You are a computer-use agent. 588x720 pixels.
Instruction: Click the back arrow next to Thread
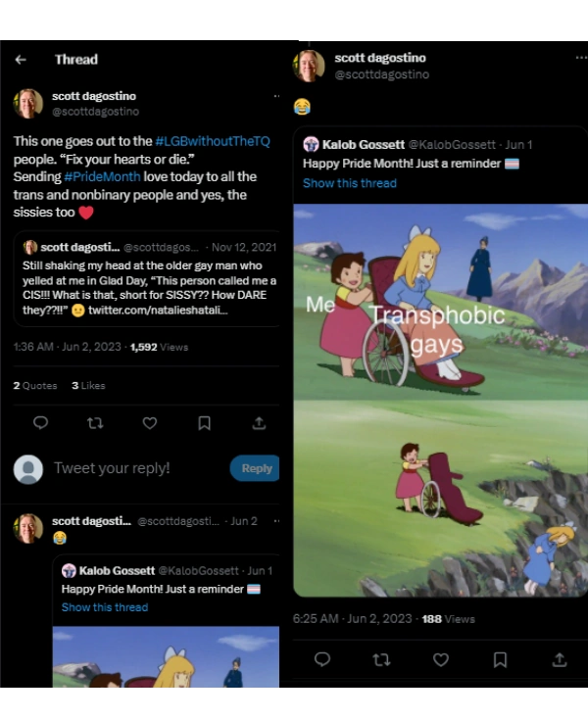(21, 60)
